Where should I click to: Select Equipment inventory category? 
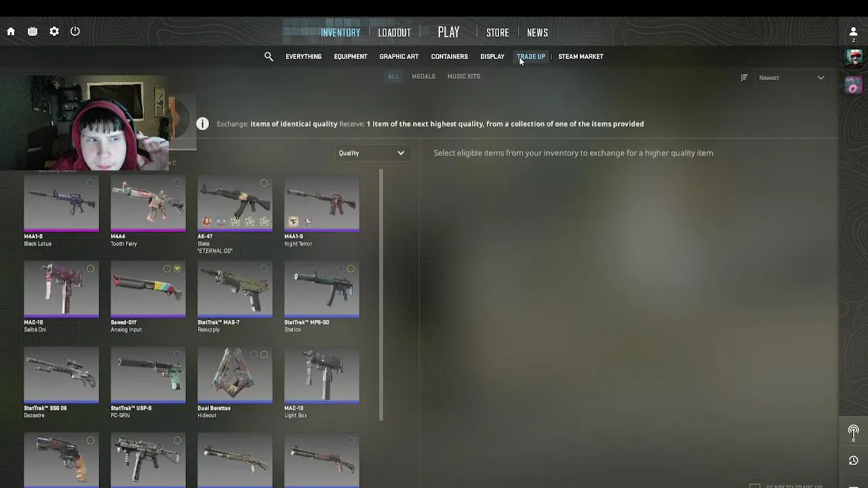350,56
